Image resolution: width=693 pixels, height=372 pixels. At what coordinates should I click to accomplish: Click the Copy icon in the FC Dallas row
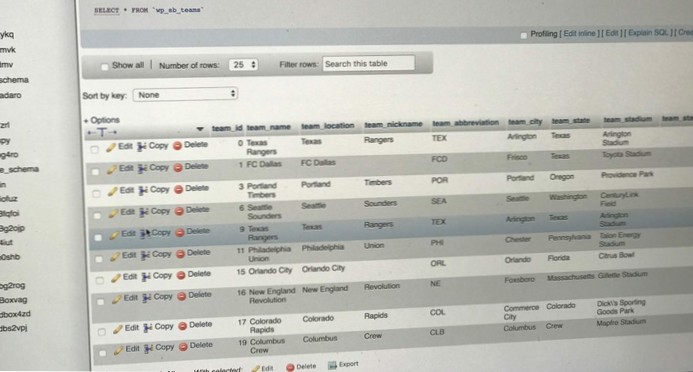[142, 169]
